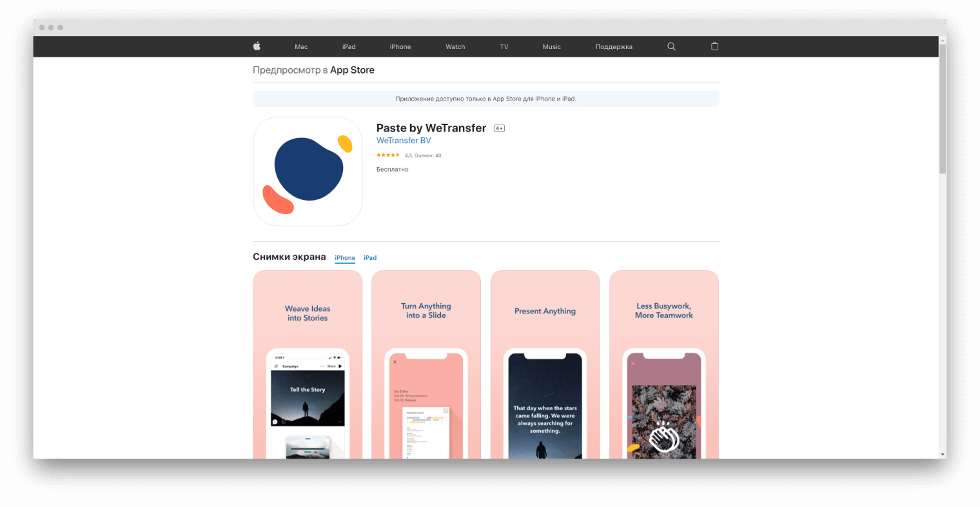Click the Paste by WeTransfer app icon
980x507 pixels.
308,172
